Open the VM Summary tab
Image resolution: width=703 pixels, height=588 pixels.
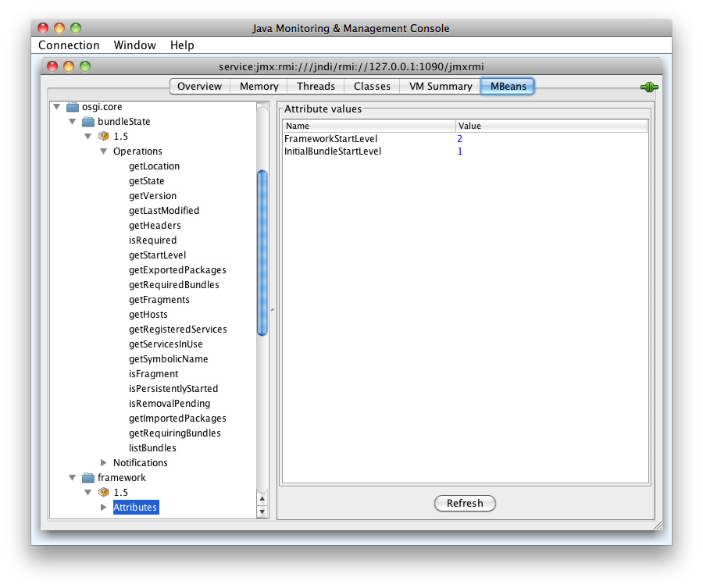441,86
